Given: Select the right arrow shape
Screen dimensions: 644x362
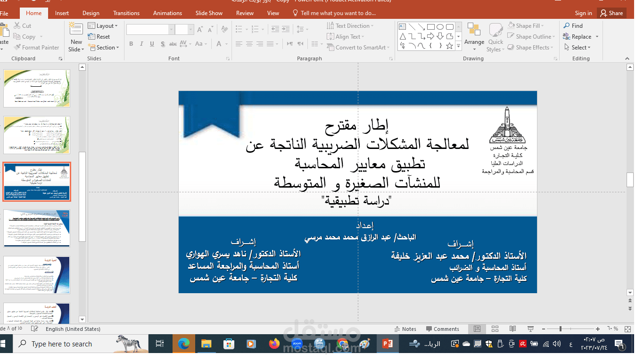Looking at the screenshot, I should pyautogui.click(x=431, y=36).
